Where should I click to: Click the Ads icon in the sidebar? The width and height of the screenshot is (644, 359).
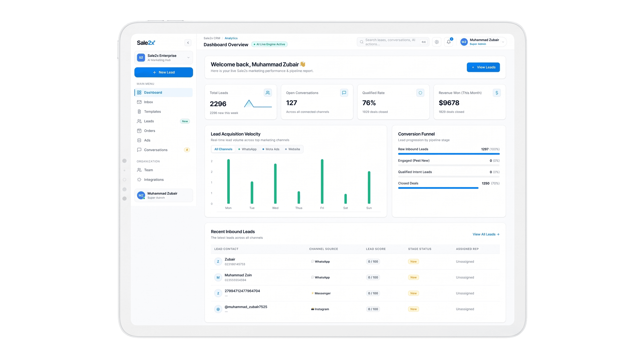click(139, 140)
